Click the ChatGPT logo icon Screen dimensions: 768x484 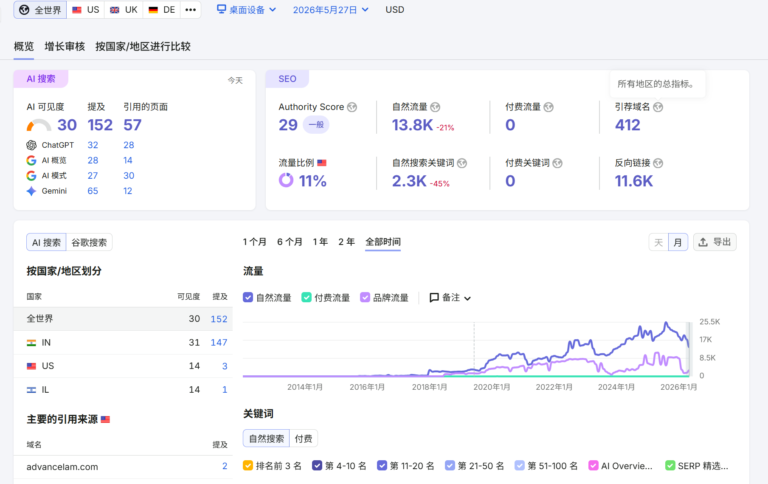(31, 145)
